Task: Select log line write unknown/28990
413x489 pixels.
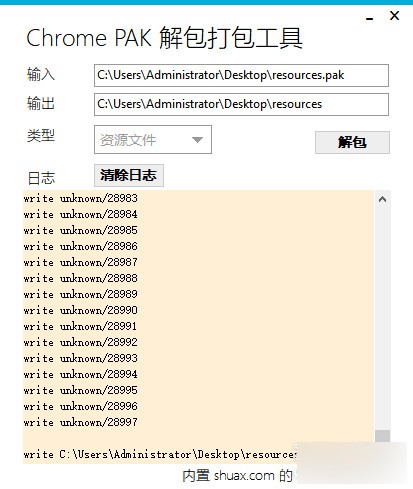Action: tap(80, 310)
